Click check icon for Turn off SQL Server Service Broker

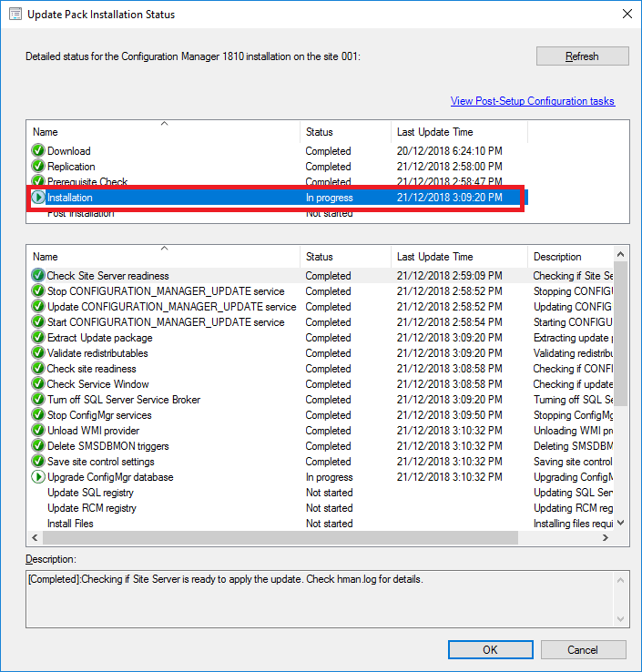[x=38, y=399]
